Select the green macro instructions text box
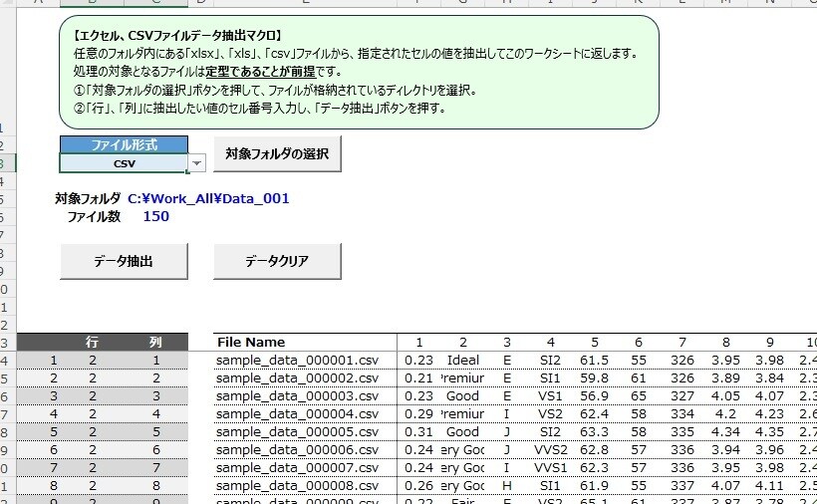 [x=359, y=72]
